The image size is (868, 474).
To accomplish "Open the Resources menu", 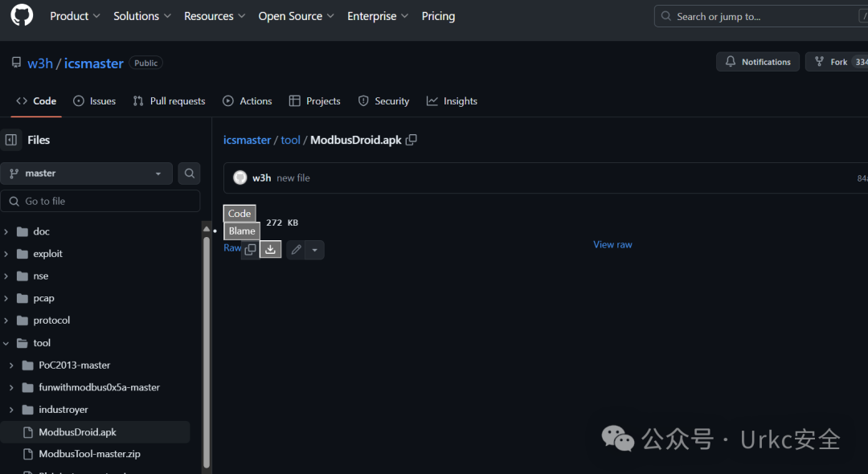I will 215,16.
